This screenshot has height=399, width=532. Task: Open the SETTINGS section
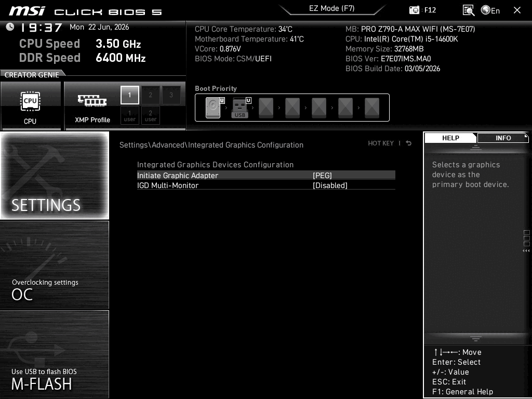tap(55, 176)
